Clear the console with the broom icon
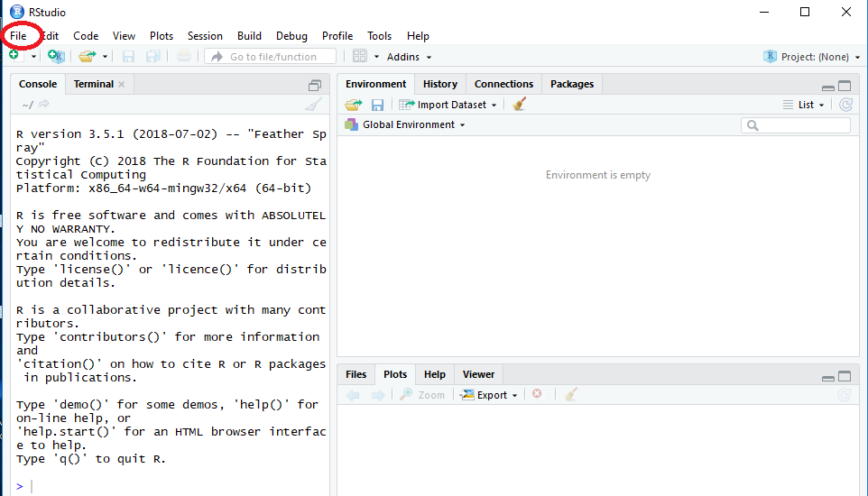868x496 pixels. 313,105
